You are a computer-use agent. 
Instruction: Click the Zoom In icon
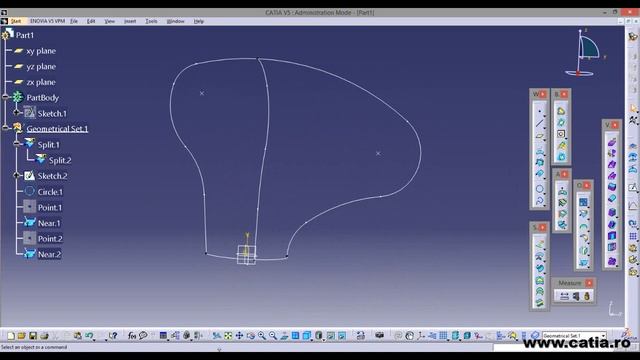262,336
